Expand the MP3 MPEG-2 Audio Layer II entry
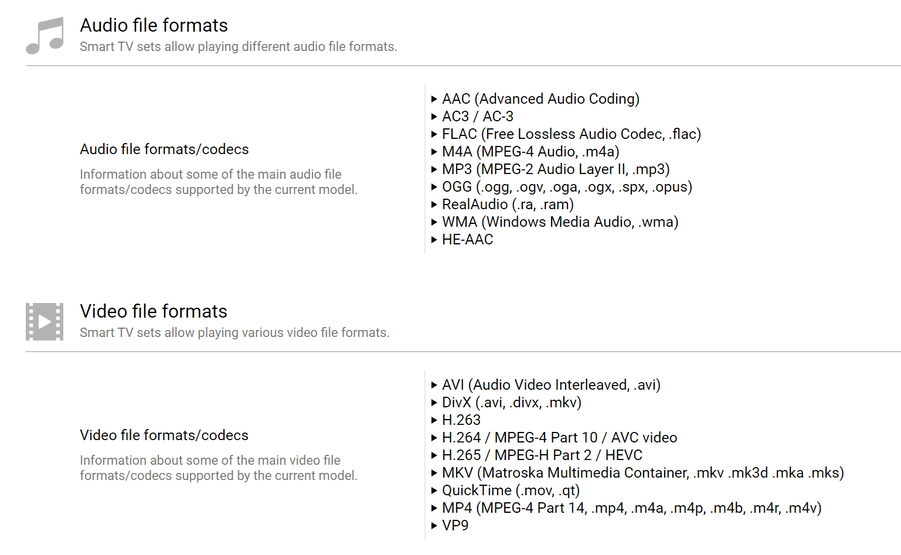The width and height of the screenshot is (901, 555). click(x=555, y=169)
